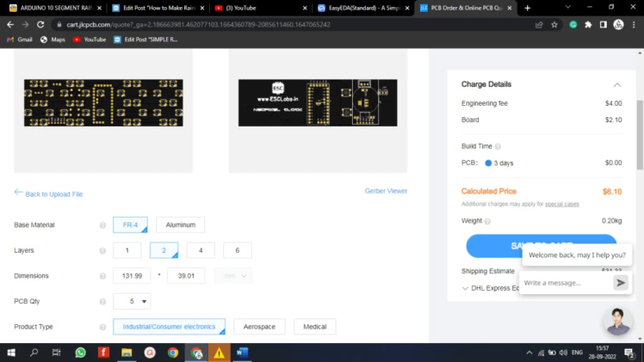Click help icon next to PCB Qty
Screen dimensions: 644x362
coord(102,301)
